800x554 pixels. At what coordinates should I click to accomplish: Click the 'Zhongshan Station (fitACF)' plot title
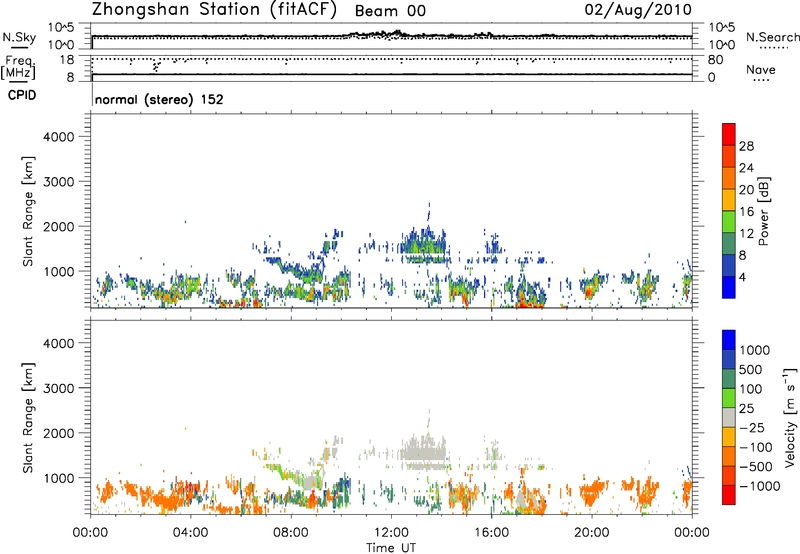214,10
